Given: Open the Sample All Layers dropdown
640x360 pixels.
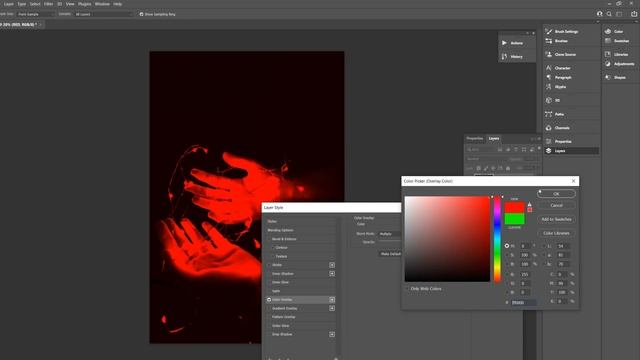Looking at the screenshot, I should coord(104,14).
